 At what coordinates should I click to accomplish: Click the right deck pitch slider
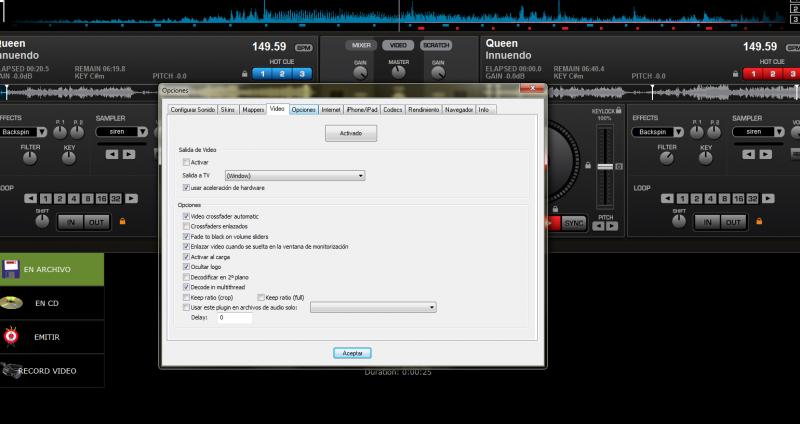pyautogui.click(x=603, y=165)
